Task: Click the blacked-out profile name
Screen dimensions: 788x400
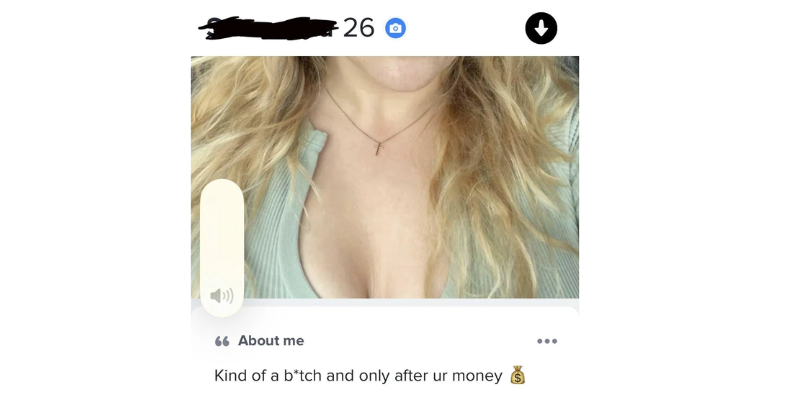Action: tap(269, 28)
